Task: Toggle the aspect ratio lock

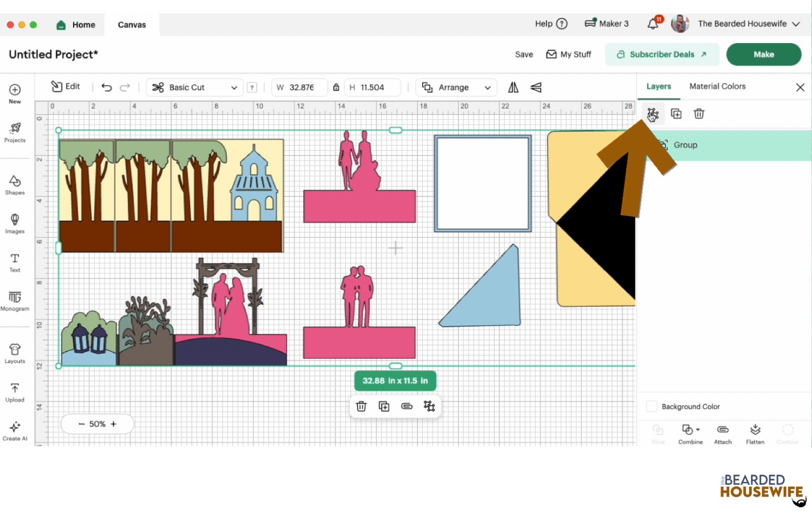Action: [x=336, y=87]
